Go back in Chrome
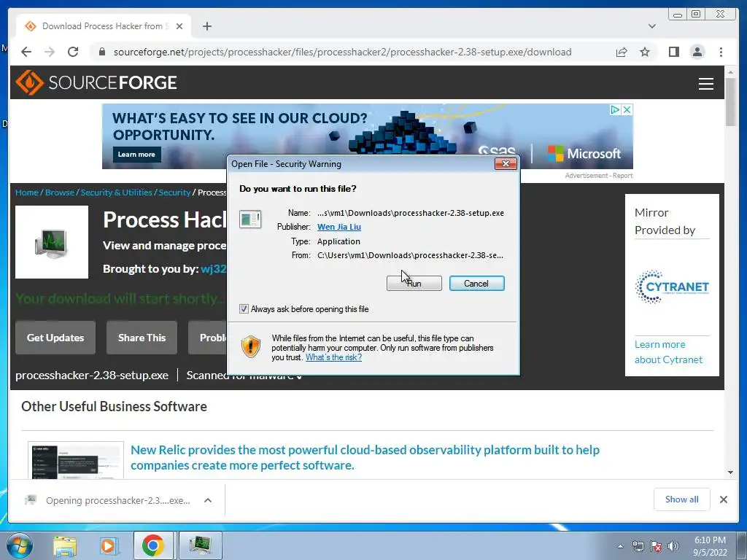The image size is (747, 560). pos(26,52)
